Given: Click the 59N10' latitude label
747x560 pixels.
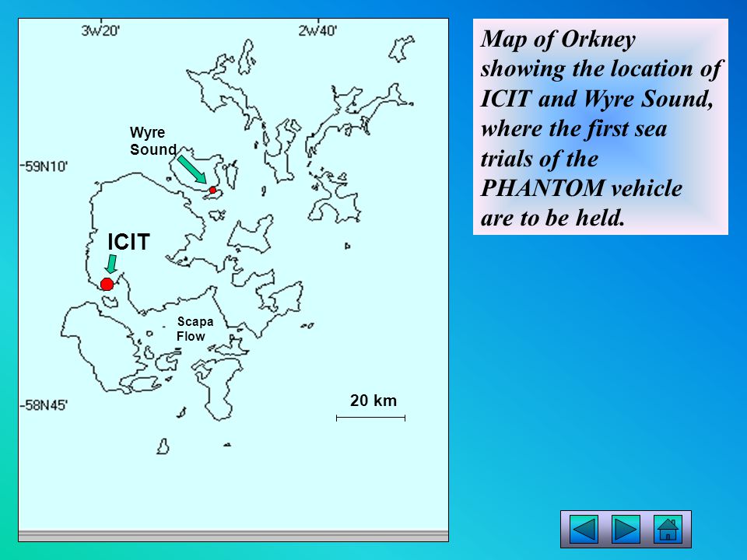Looking at the screenshot, I should click(45, 166).
